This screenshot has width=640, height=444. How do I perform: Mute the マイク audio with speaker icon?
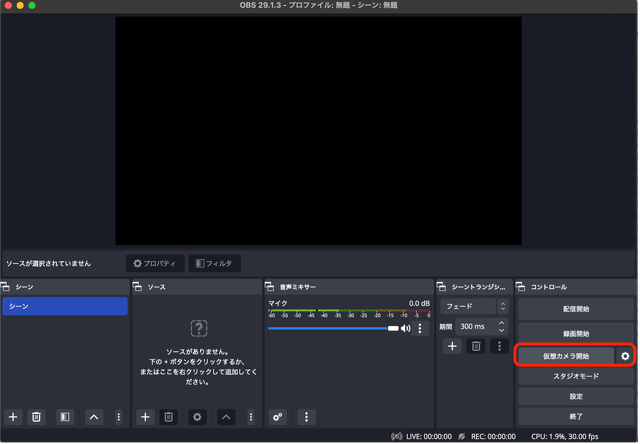(405, 328)
